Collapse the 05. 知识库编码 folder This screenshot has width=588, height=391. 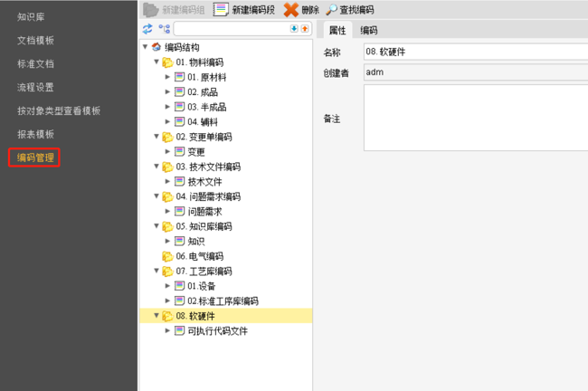156,226
